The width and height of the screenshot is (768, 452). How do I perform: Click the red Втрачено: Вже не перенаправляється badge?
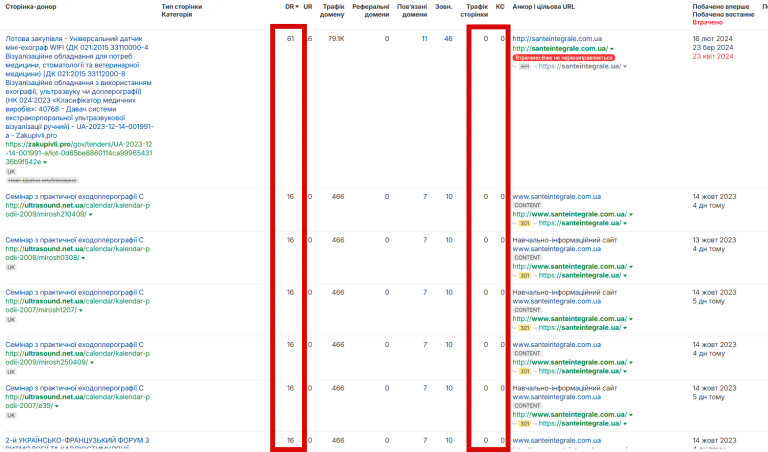pos(563,58)
